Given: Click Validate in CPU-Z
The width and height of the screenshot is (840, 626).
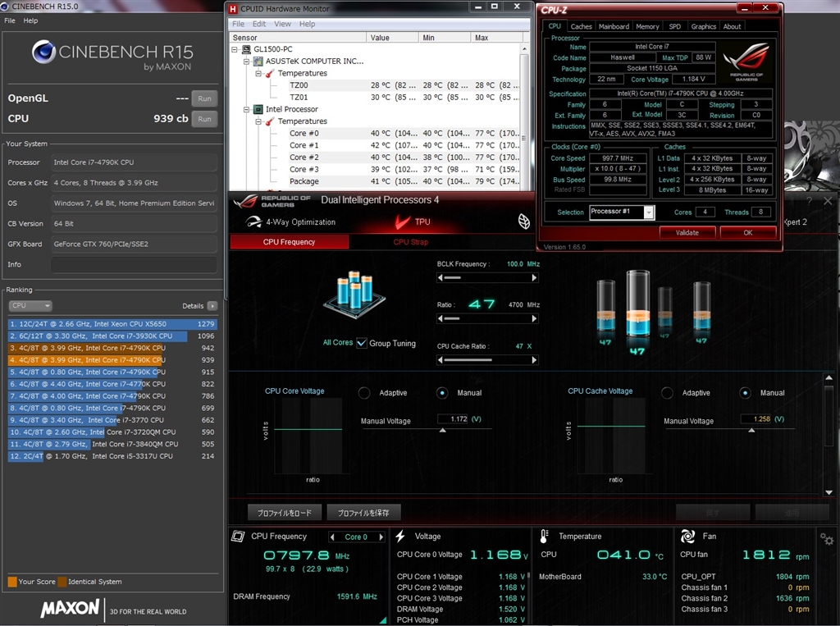Looking at the screenshot, I should tap(687, 233).
